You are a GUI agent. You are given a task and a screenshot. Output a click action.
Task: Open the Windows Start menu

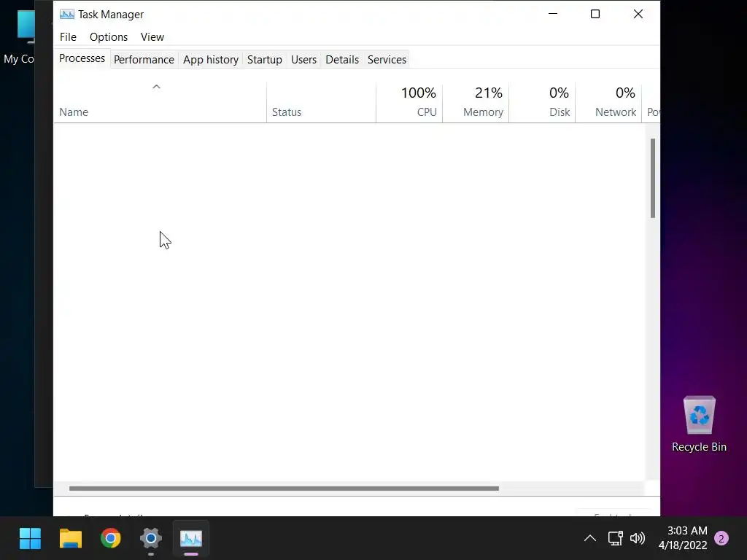30,539
